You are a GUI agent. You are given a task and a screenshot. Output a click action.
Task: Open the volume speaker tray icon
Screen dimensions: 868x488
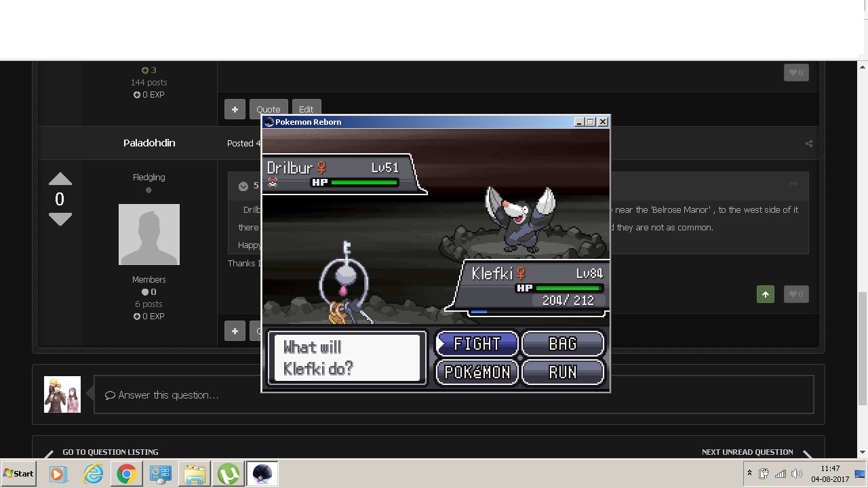tap(797, 474)
